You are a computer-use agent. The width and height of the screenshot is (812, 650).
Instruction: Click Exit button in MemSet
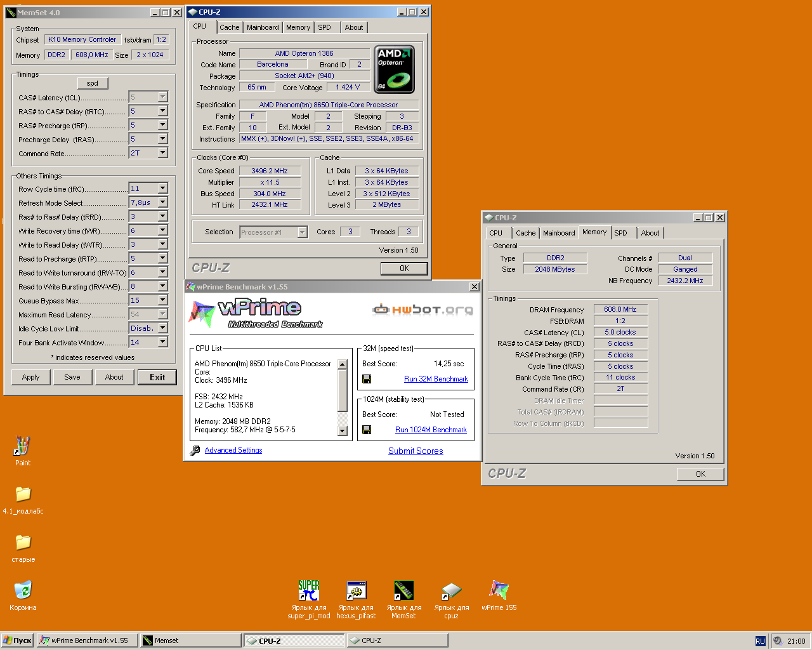157,377
